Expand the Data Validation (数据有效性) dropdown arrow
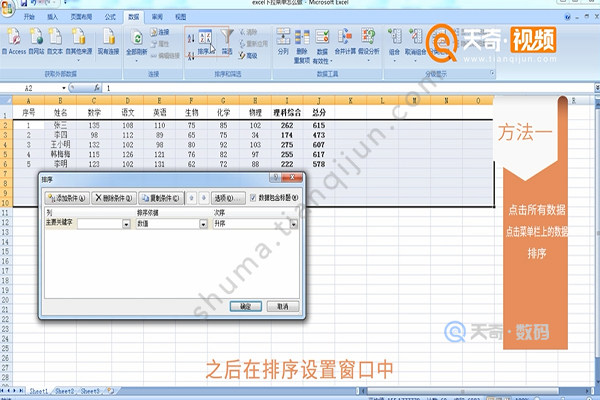This screenshot has height=400, width=600. [x=331, y=61]
